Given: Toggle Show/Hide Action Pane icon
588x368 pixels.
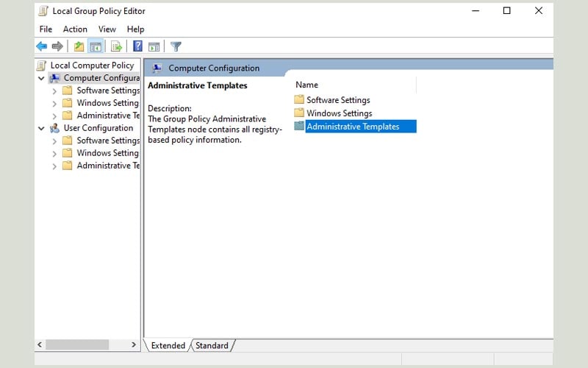Looking at the screenshot, I should point(154,46).
